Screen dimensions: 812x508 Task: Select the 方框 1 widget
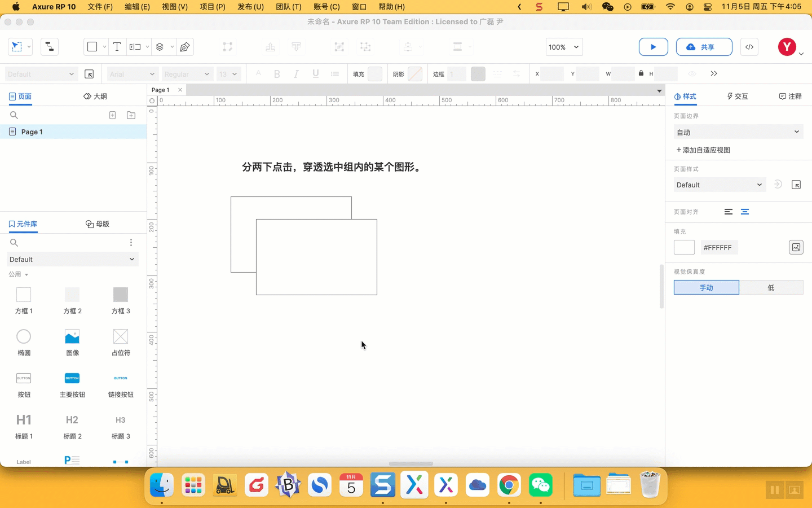[24, 300]
